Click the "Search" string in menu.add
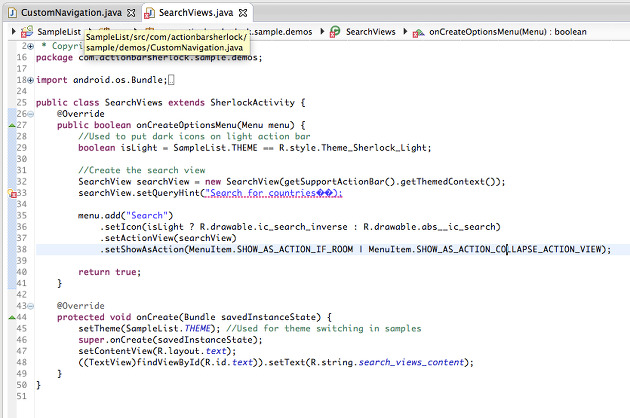This screenshot has width=630, height=418. (147, 215)
